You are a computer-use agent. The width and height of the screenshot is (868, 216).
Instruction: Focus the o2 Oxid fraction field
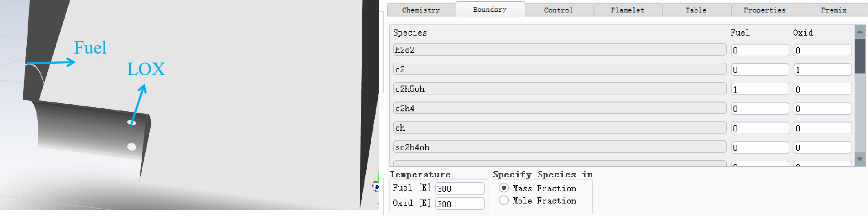click(822, 69)
